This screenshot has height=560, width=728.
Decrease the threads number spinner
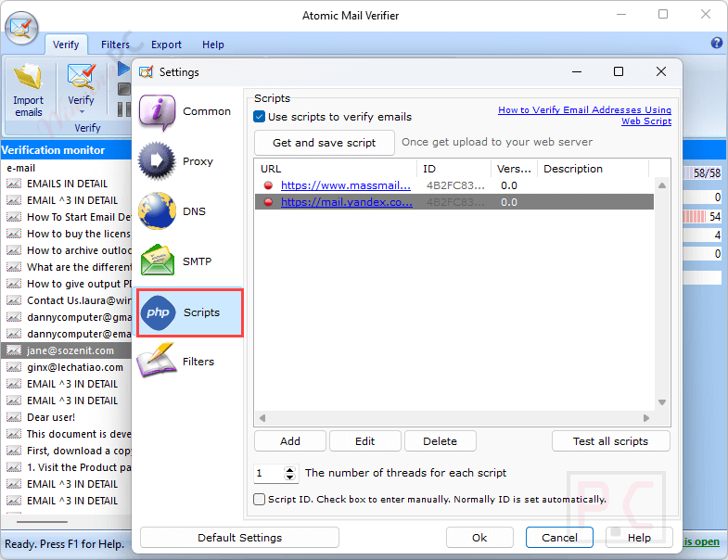(289, 477)
